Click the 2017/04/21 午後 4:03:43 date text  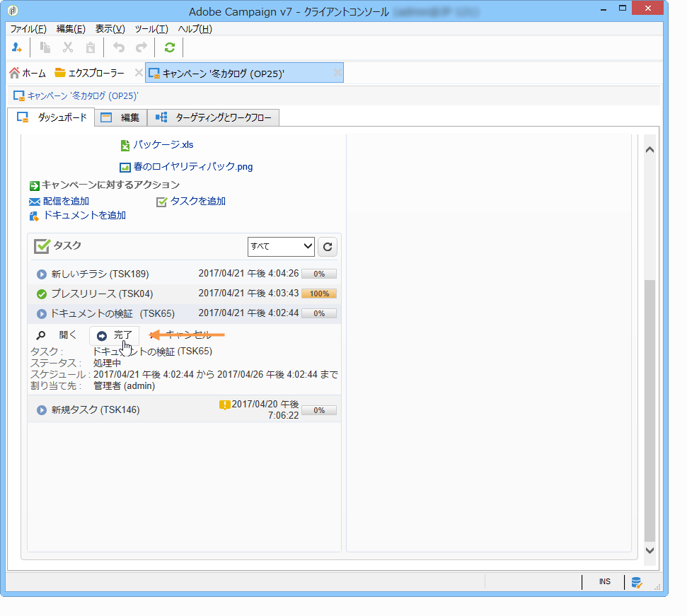coord(248,293)
